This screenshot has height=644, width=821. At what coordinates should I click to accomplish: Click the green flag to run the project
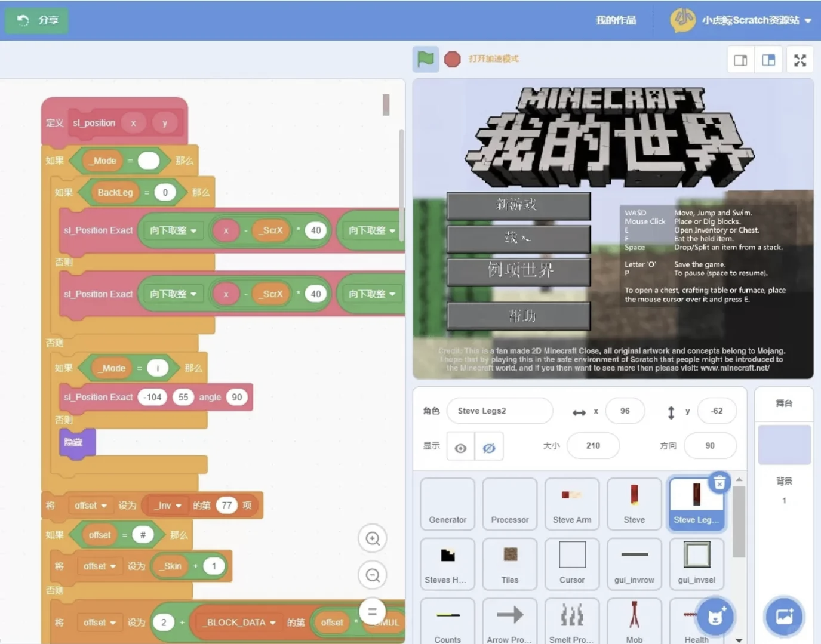pyautogui.click(x=426, y=59)
